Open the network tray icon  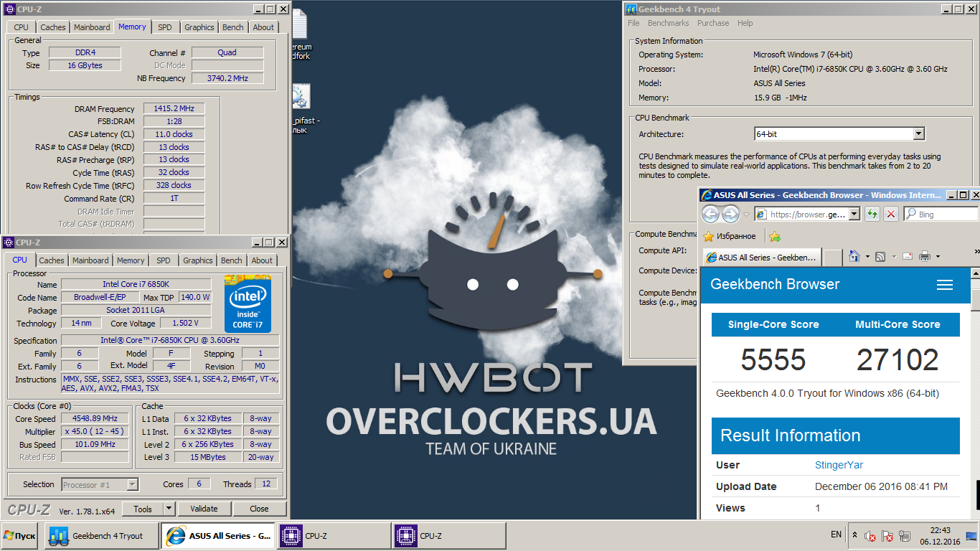point(905,536)
